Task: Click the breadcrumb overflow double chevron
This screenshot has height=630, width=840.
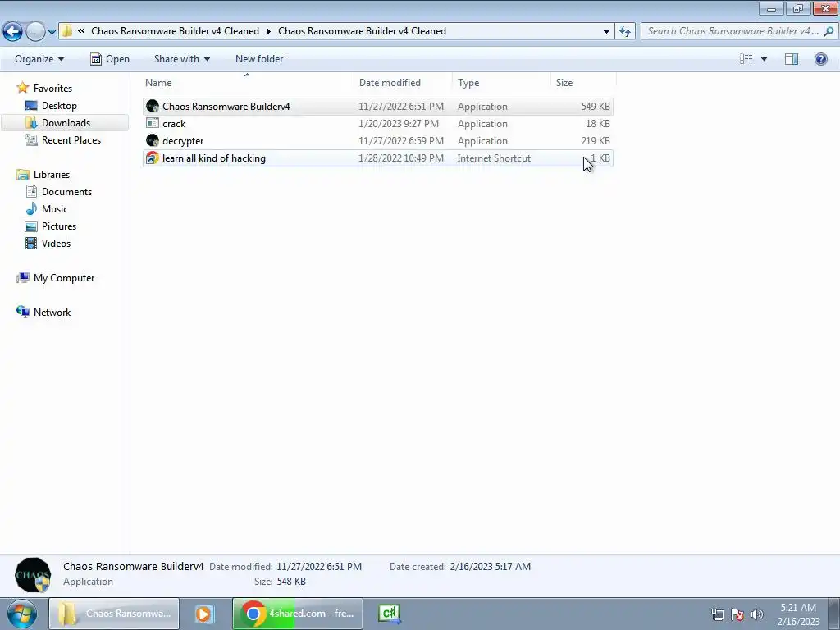Action: [81, 31]
